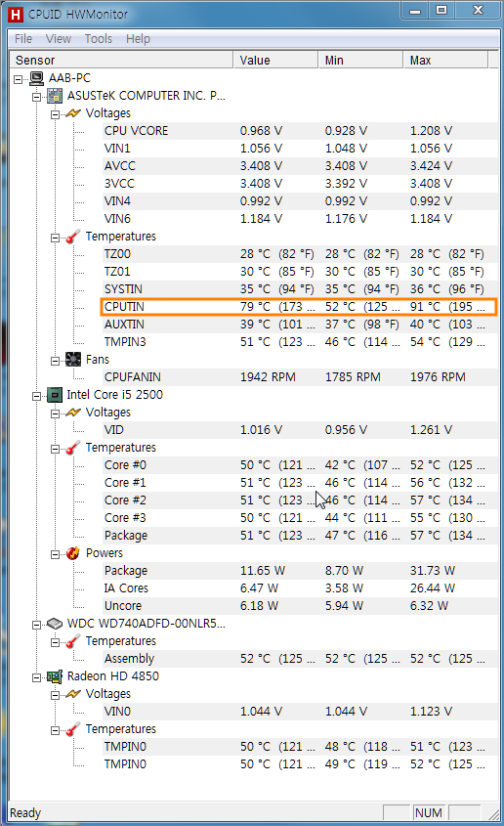This screenshot has width=504, height=826.
Task: Collapse the Intel Core i5 2500 node
Action: (36, 396)
